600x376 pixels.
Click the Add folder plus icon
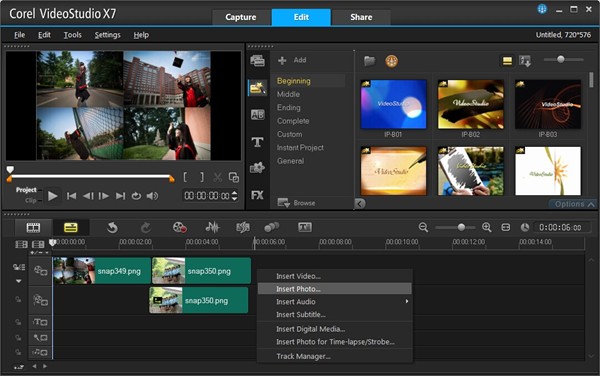tap(282, 60)
